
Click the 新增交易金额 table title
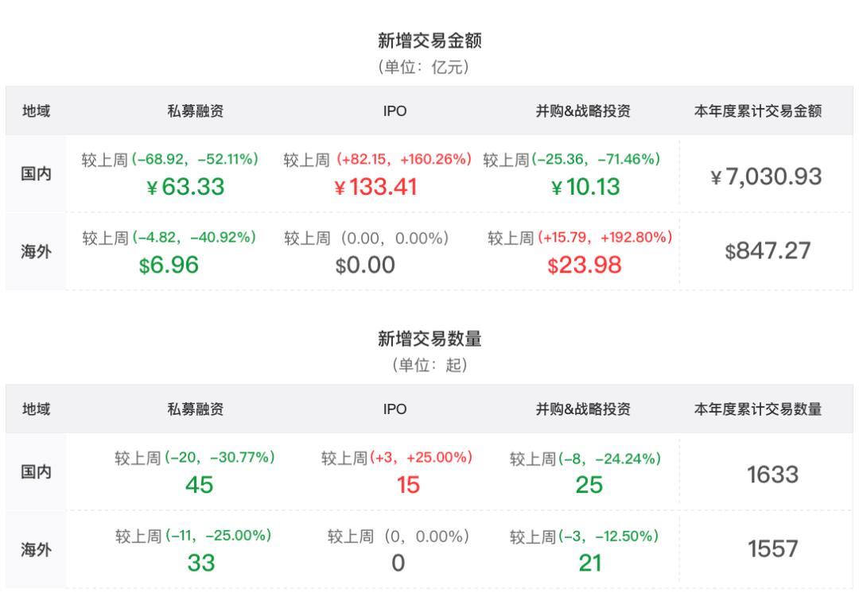pyautogui.click(x=429, y=40)
